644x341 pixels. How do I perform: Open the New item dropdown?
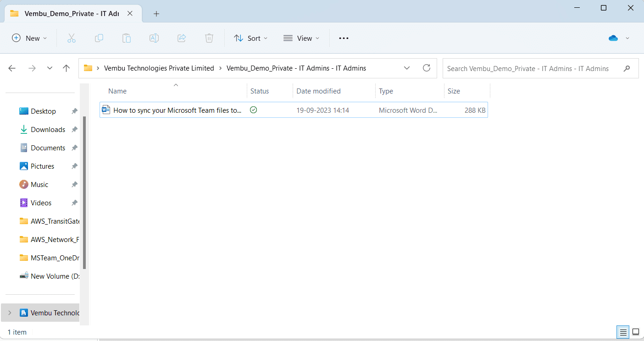click(x=29, y=38)
